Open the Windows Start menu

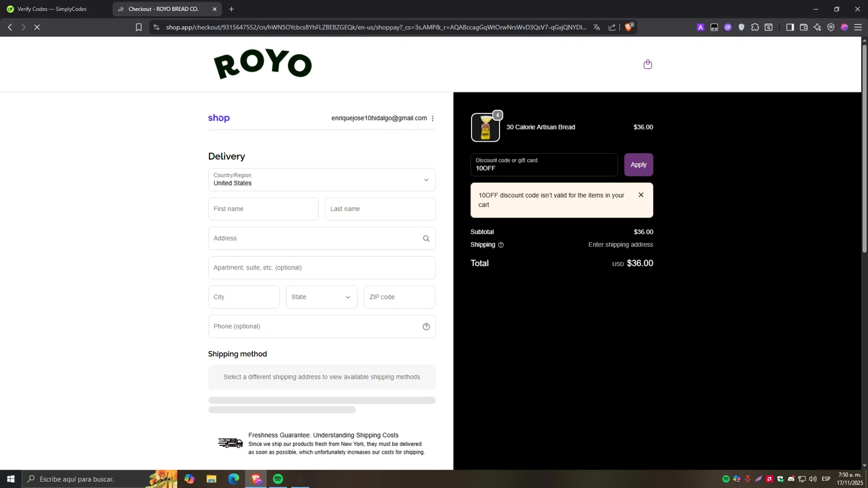(x=10, y=479)
